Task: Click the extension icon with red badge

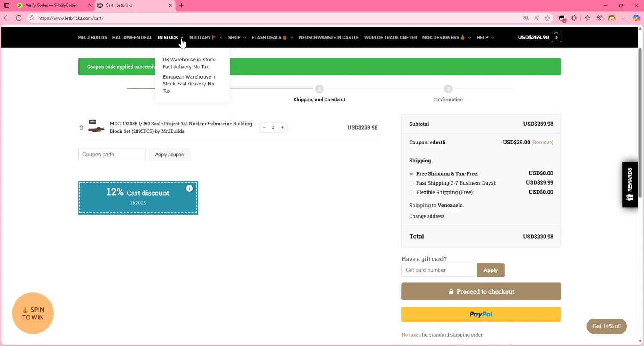Action: 562,18
